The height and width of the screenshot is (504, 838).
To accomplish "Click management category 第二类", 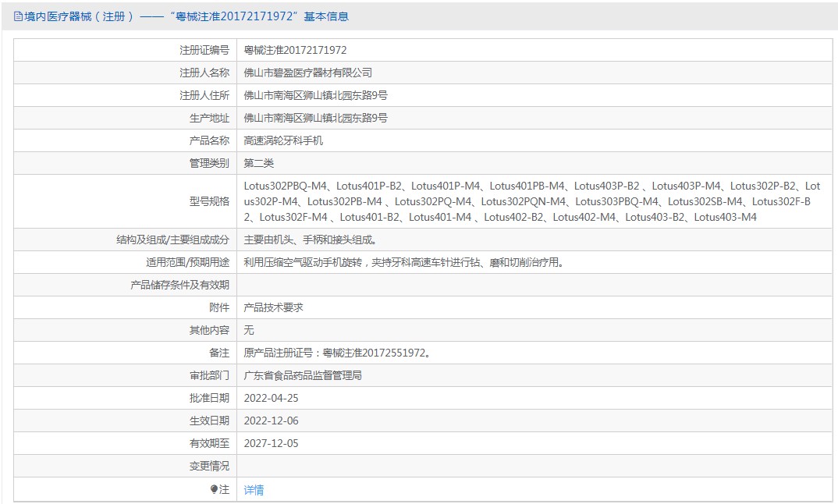I will click(x=259, y=163).
